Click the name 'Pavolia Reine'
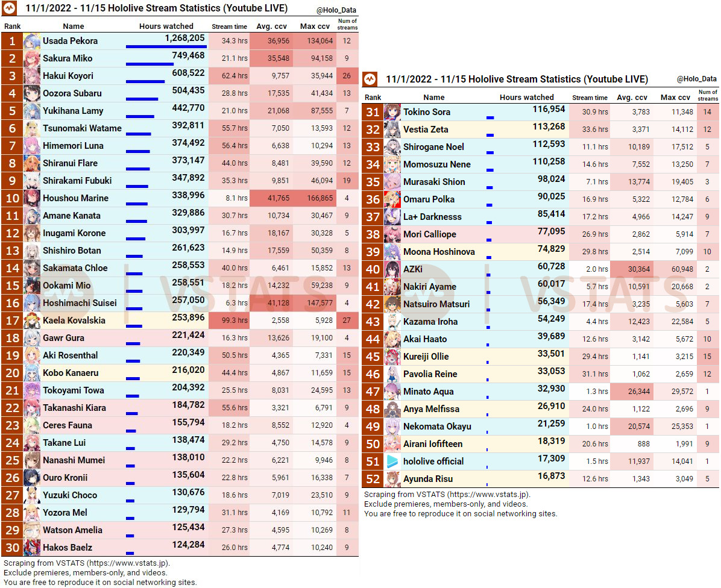The width and height of the screenshot is (721, 588). 430,374
